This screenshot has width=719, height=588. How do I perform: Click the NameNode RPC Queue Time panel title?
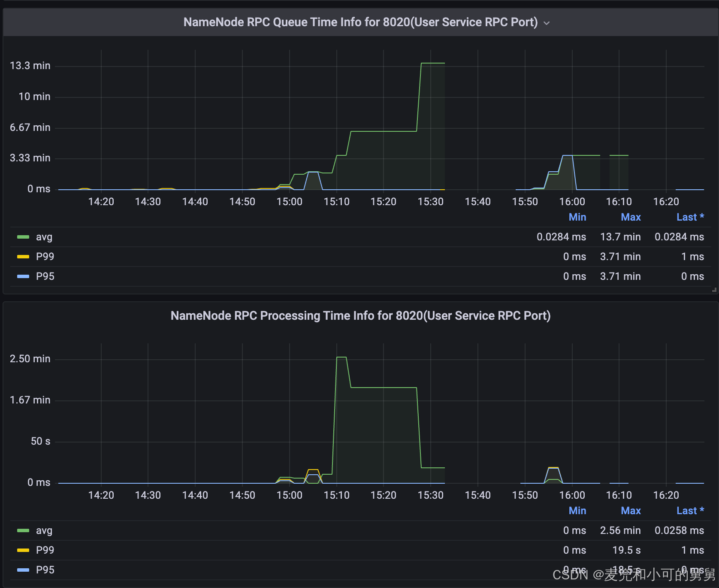(360, 22)
